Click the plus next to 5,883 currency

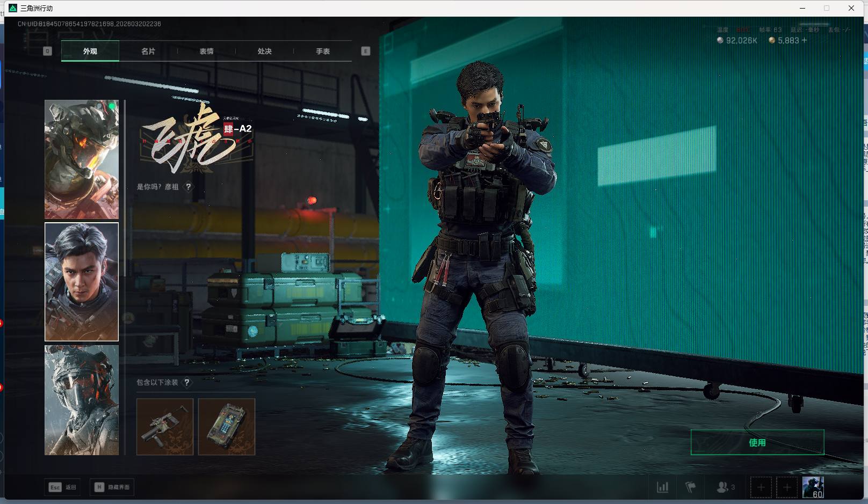click(x=804, y=40)
